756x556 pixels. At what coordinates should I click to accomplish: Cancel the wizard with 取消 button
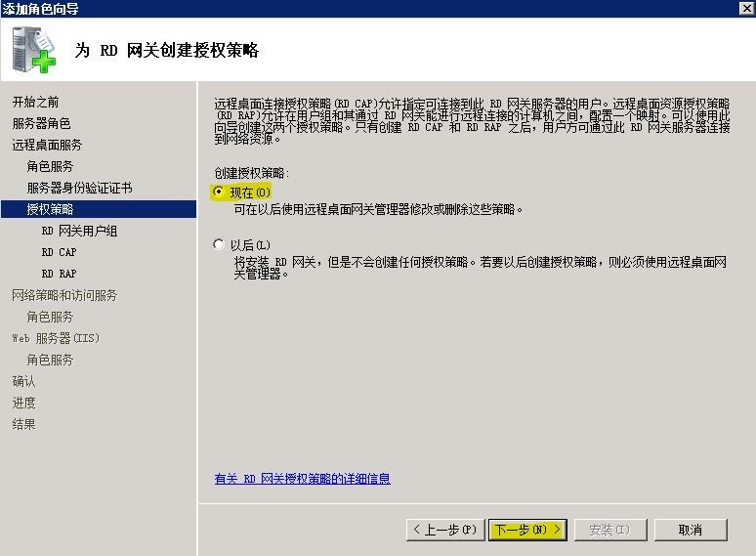(691, 530)
